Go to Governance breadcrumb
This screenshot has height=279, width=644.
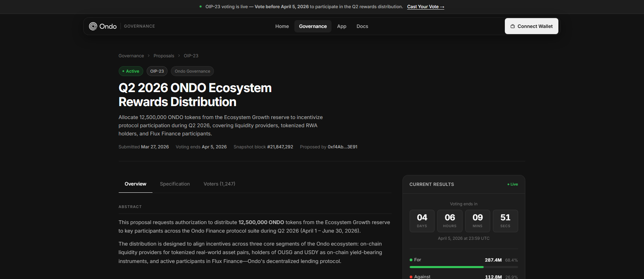click(131, 56)
